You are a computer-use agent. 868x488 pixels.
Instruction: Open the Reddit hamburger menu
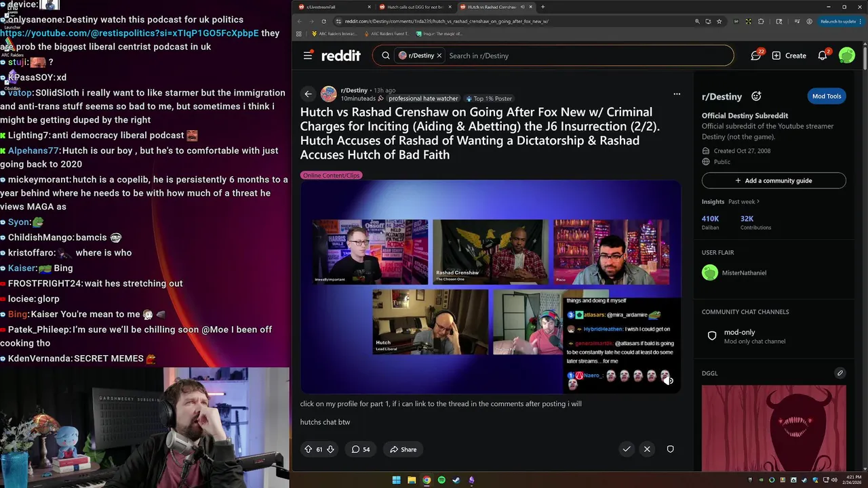(x=308, y=56)
